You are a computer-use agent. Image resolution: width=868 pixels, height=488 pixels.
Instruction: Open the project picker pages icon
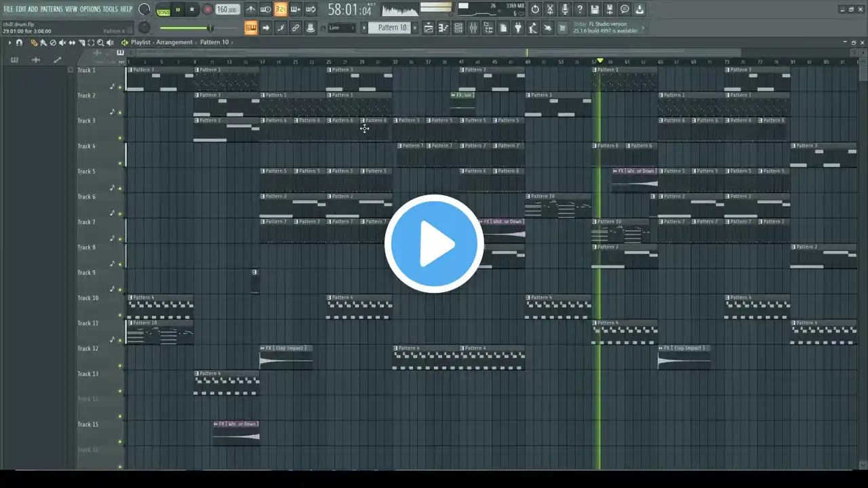pyautogui.click(x=503, y=28)
